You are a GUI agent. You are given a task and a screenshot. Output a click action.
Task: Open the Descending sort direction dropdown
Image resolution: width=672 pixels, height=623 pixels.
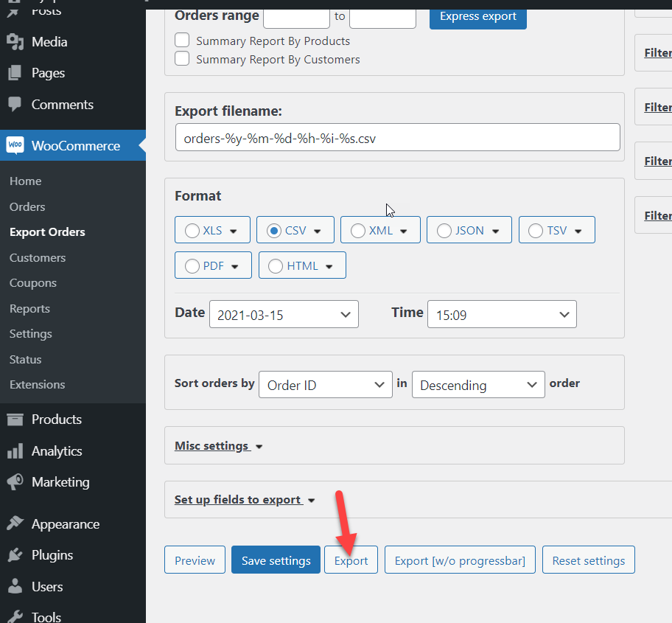478,385
